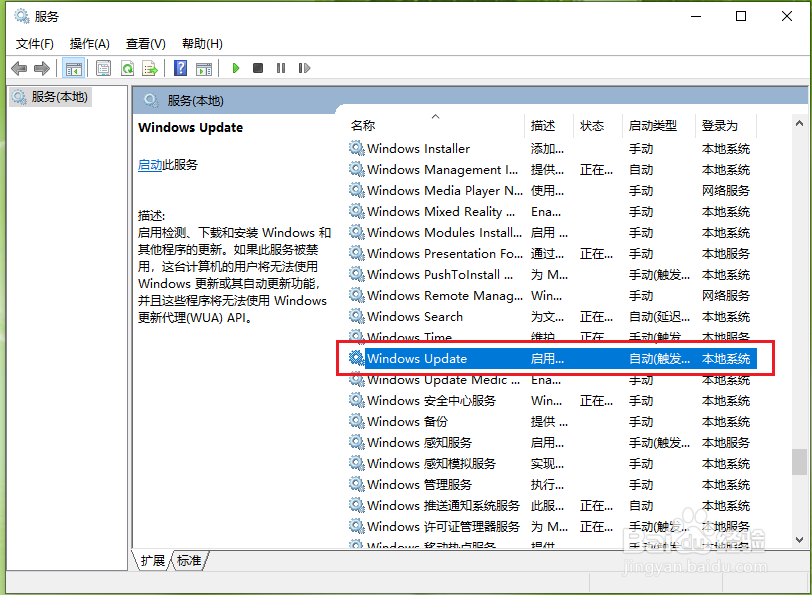This screenshot has width=812, height=595.
Task: Click gear icon of Windows 感知服务 row
Action: tap(356, 442)
